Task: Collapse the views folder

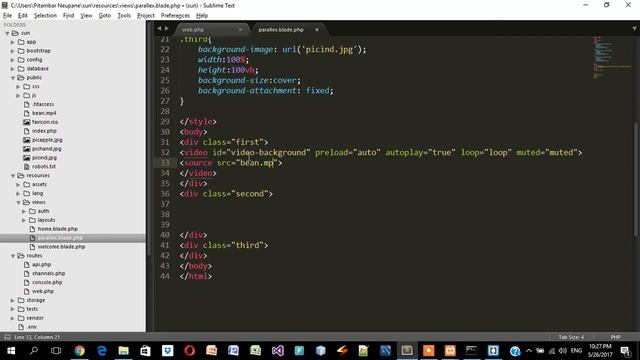Action: tap(18, 202)
